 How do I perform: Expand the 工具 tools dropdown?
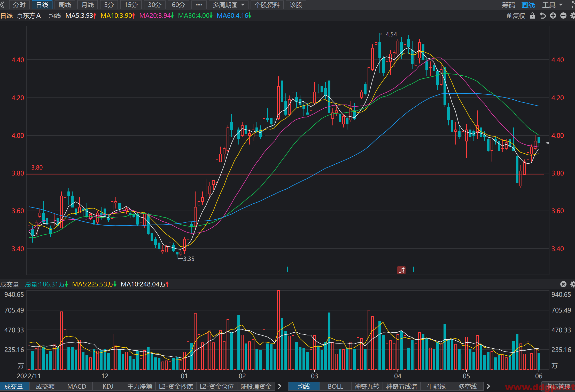point(552,5)
